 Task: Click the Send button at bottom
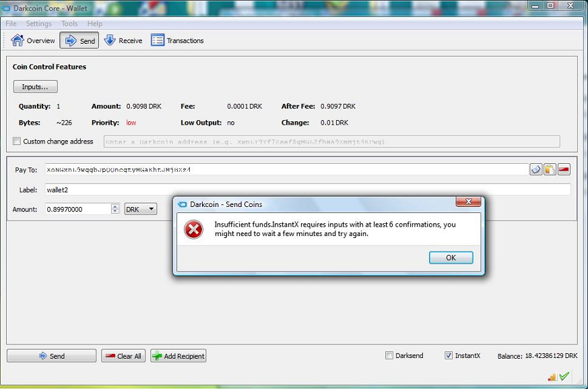tap(51, 356)
